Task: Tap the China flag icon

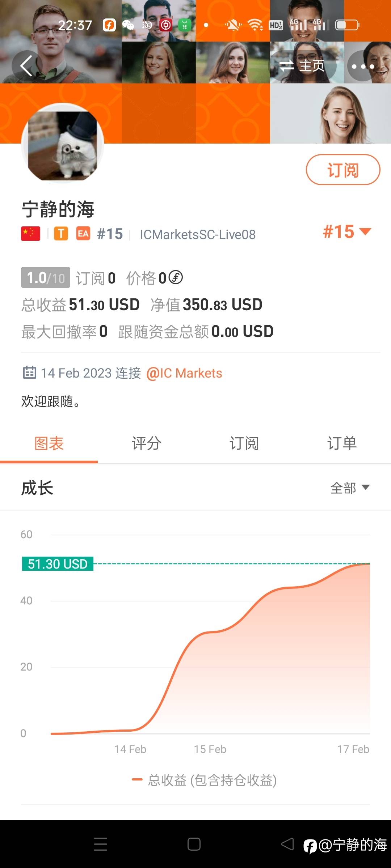Action: pyautogui.click(x=31, y=234)
